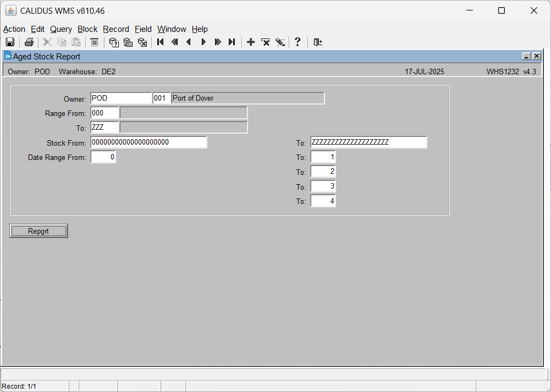Image resolution: width=551 pixels, height=392 pixels.
Task: Go to the next record arrow
Action: (x=203, y=42)
